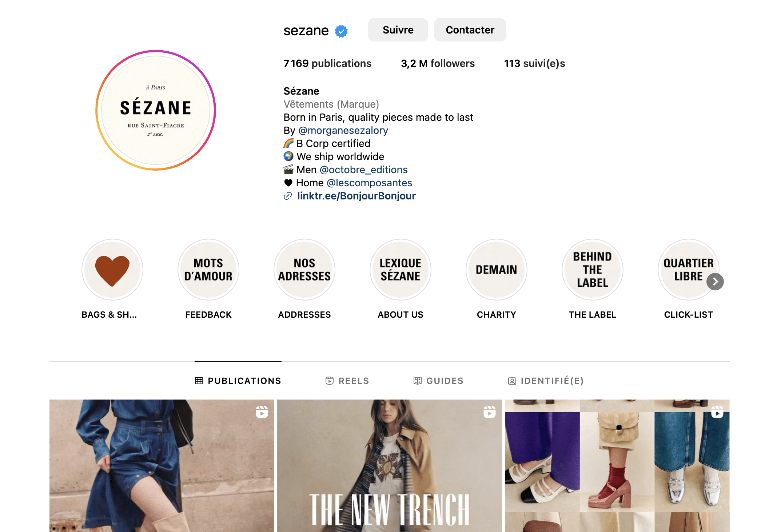Screen dimensions: 777x532
Task: Click the Contacter button
Action: pos(470,30)
